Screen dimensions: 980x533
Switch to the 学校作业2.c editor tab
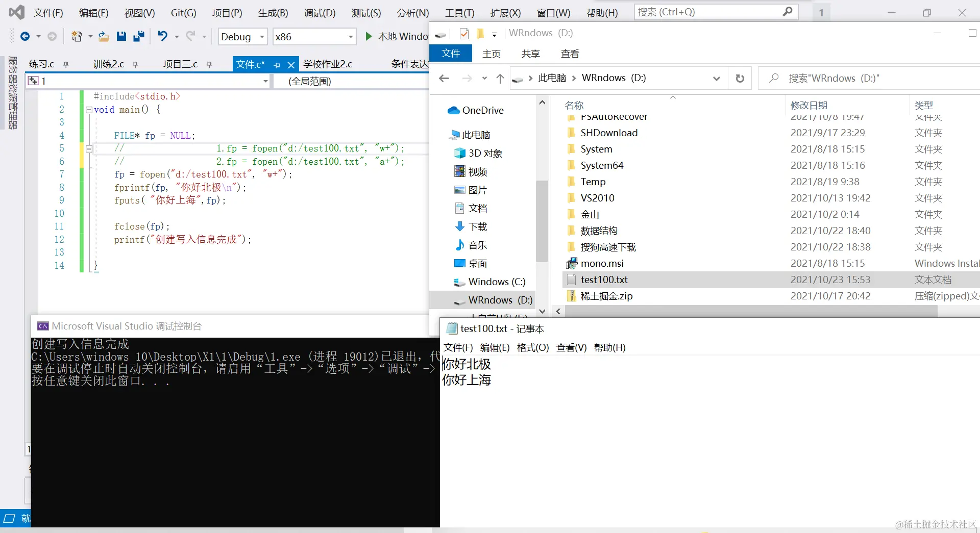[x=328, y=64]
